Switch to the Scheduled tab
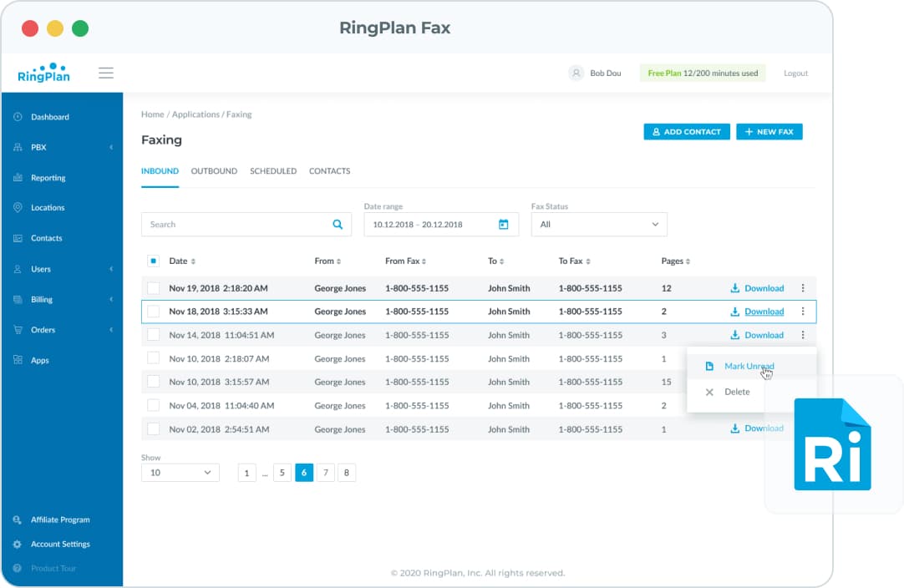Image resolution: width=904 pixels, height=588 pixels. pyautogui.click(x=273, y=171)
